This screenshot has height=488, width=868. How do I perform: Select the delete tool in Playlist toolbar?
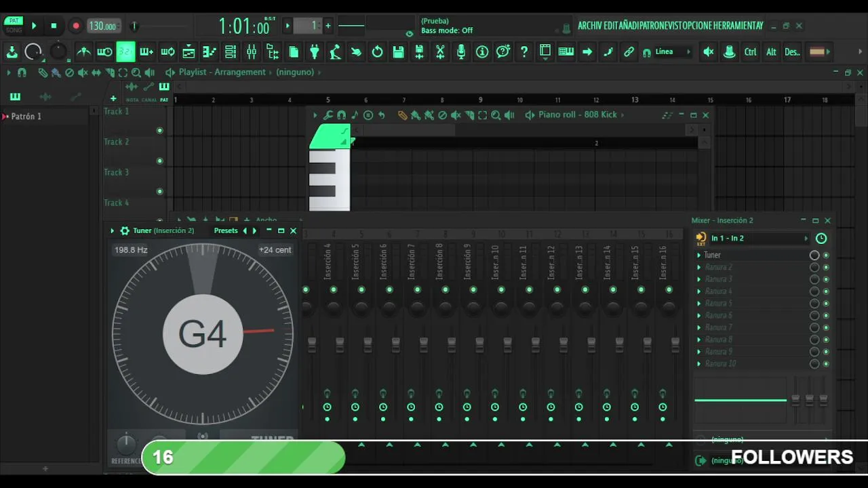click(x=69, y=73)
